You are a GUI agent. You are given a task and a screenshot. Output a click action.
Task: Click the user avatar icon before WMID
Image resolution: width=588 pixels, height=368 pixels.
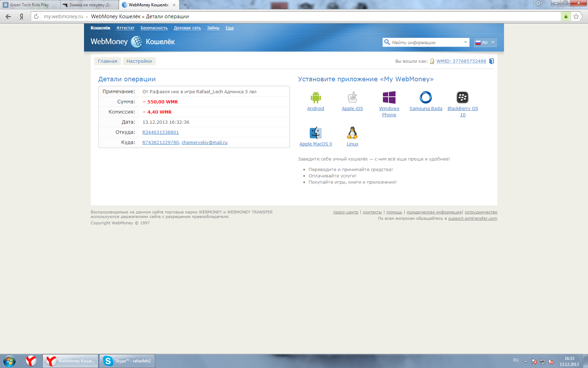(432, 61)
